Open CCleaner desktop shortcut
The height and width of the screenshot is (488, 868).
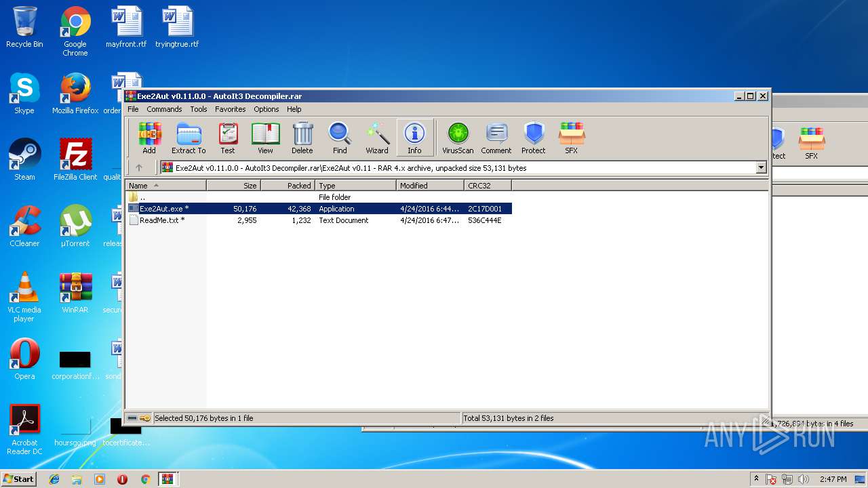pyautogui.click(x=24, y=226)
